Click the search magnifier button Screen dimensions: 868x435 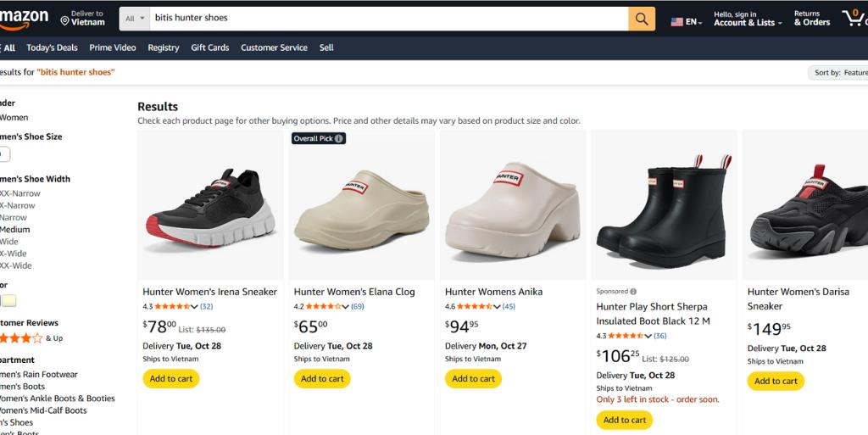point(641,19)
